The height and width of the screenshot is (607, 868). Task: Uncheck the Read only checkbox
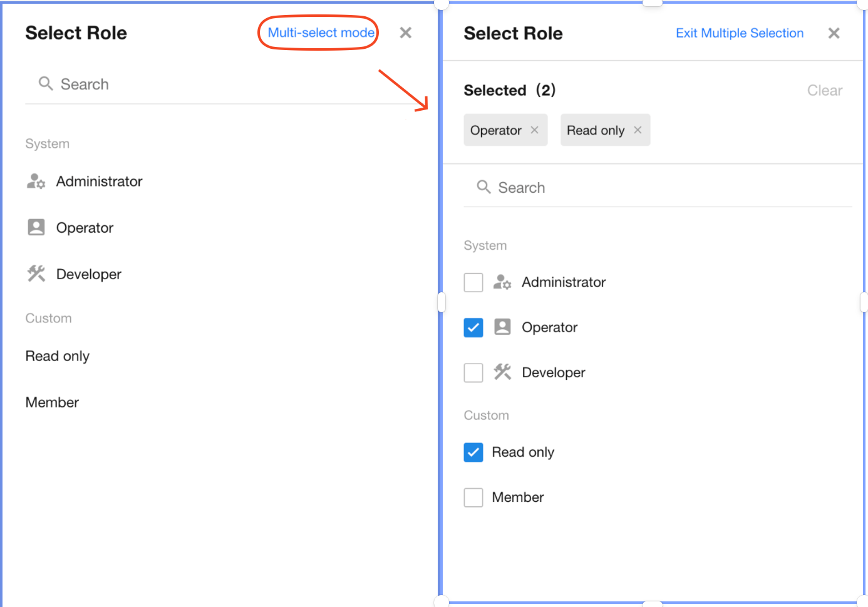pos(473,452)
